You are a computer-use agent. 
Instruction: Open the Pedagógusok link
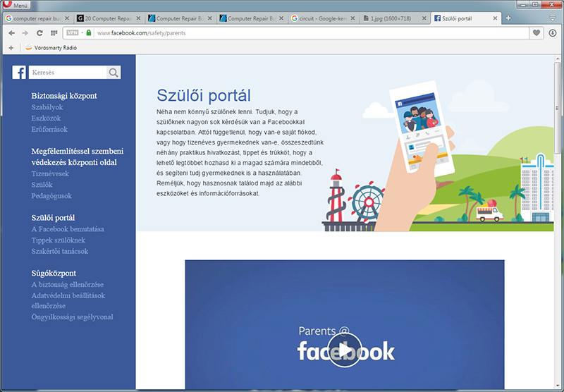tap(51, 196)
